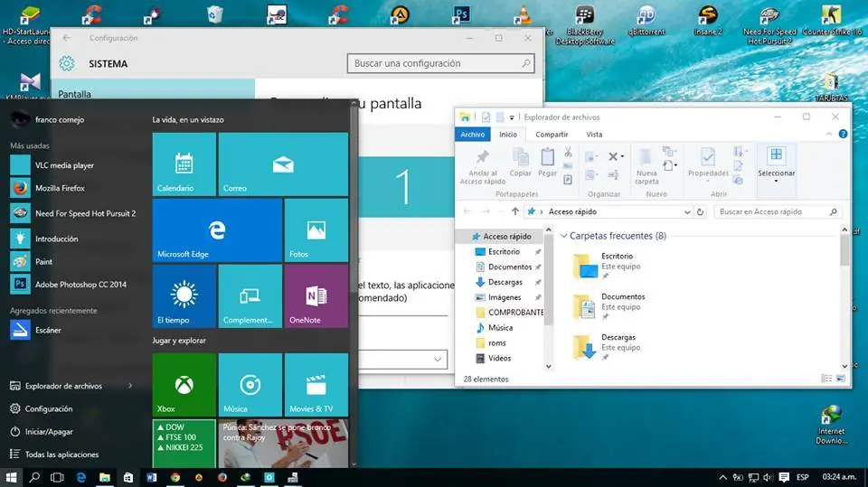Viewport: 868px width, 487px height.
Task: Click the Cut scissors icon in ribbon
Action: 568,152
